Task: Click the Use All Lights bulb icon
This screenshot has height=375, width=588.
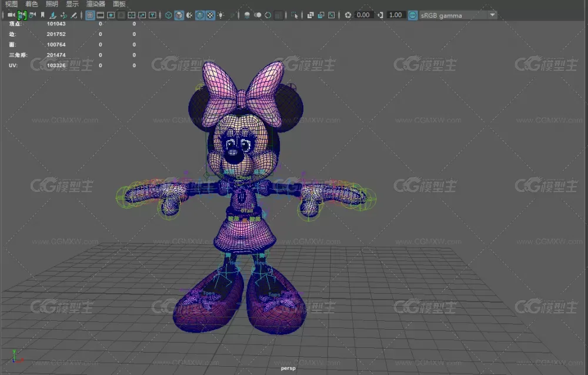Action: point(221,15)
